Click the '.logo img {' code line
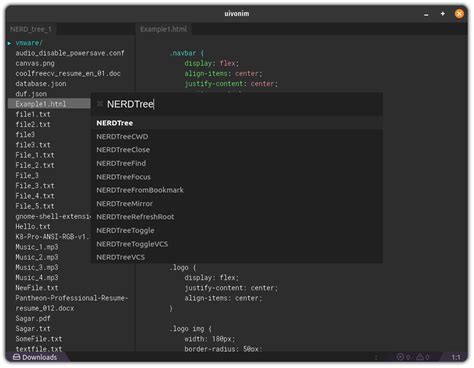This screenshot has height=368, width=474. pyautogui.click(x=191, y=329)
